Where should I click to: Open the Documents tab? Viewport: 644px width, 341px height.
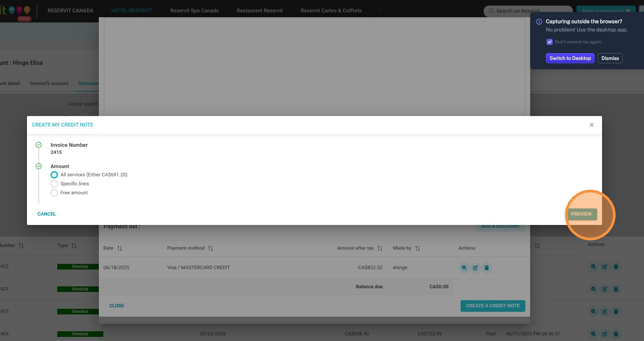(89, 83)
